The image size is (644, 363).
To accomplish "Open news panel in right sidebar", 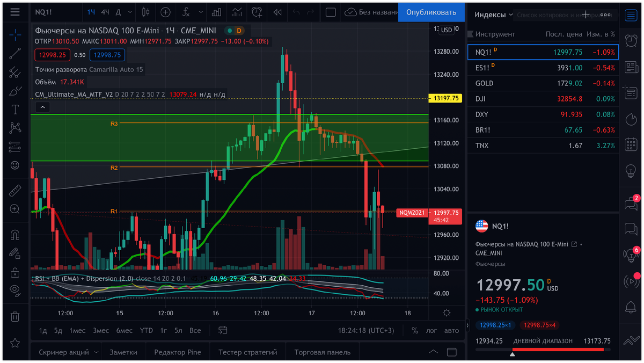I will [631, 67].
